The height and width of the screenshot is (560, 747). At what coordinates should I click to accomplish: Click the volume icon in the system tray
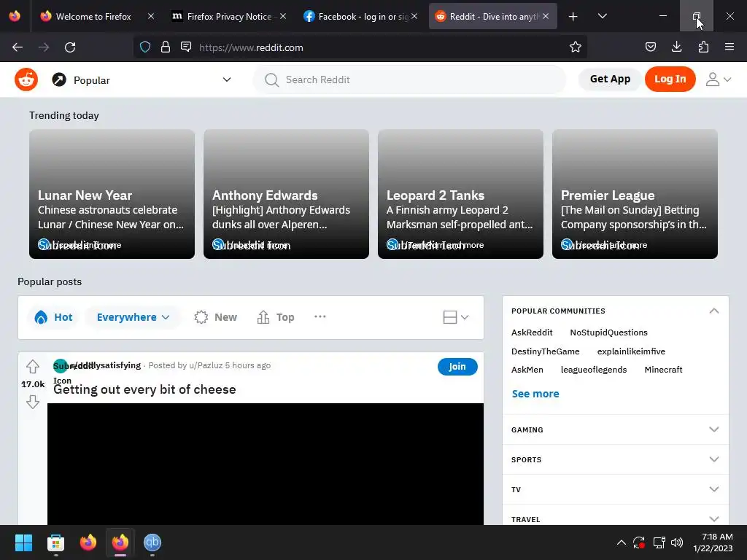[676, 542]
